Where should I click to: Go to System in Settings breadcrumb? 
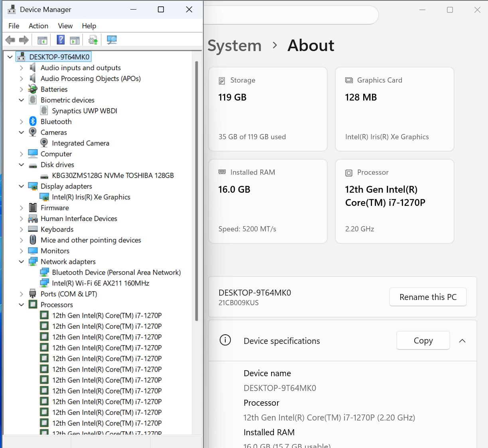[234, 45]
